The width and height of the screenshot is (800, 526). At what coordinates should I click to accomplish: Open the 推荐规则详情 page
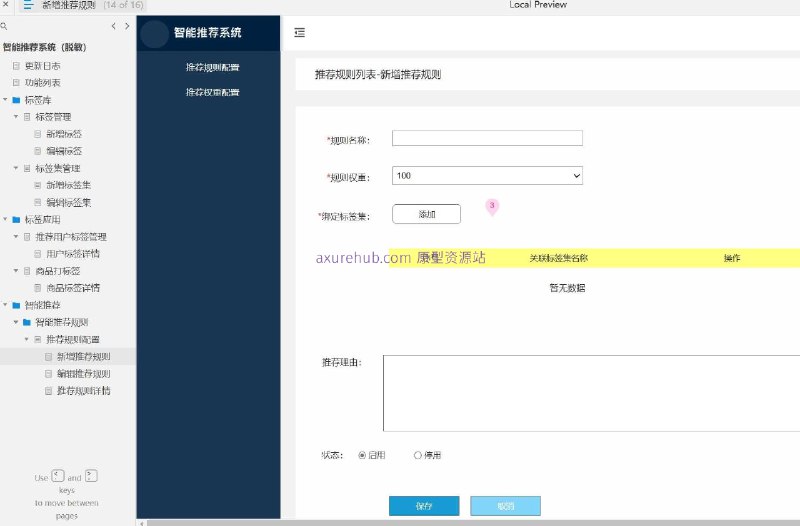83,391
